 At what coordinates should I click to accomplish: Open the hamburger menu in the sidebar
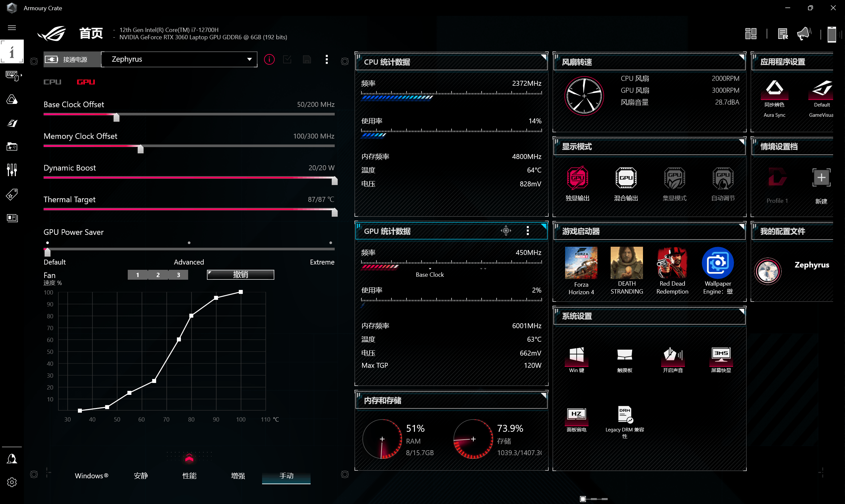pyautogui.click(x=12, y=28)
